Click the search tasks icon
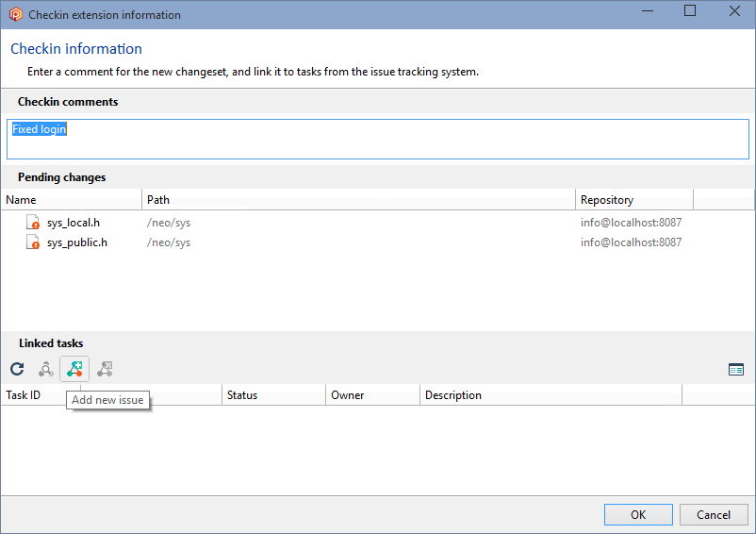The width and height of the screenshot is (756, 534). [x=46, y=369]
